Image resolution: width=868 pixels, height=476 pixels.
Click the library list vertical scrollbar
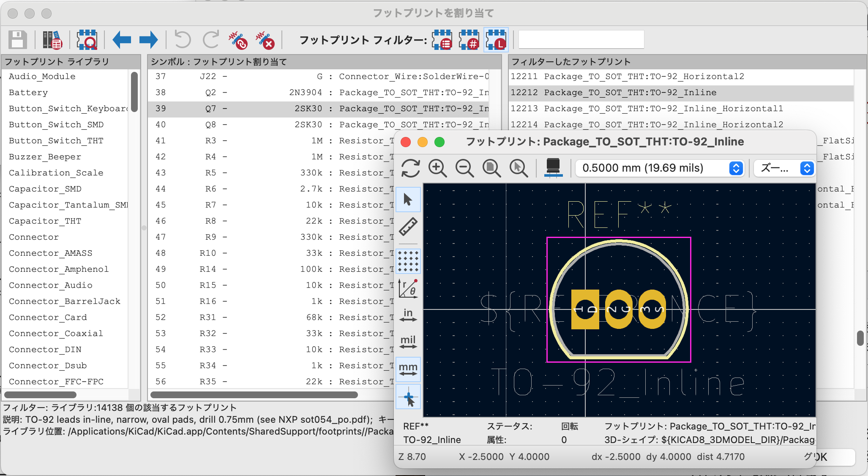(x=134, y=92)
